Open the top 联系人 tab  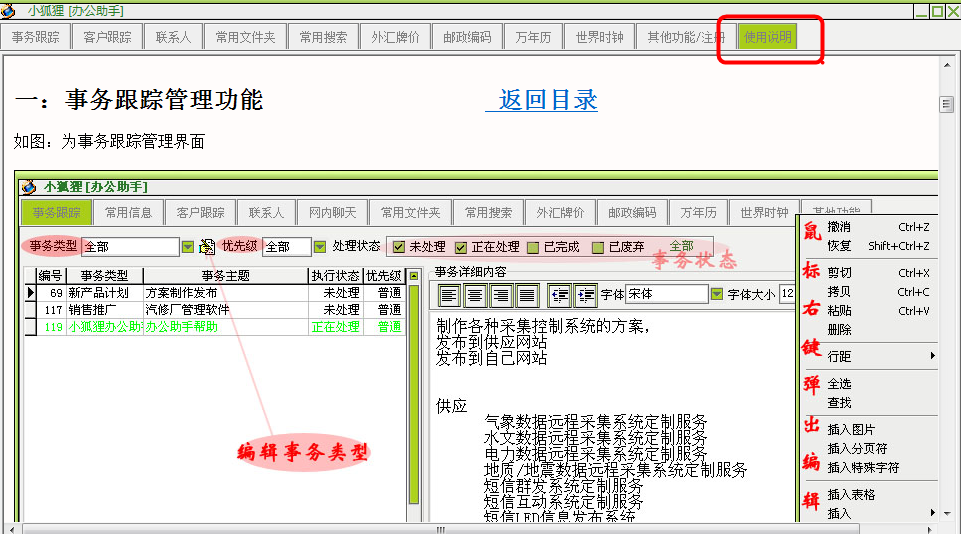click(173, 37)
